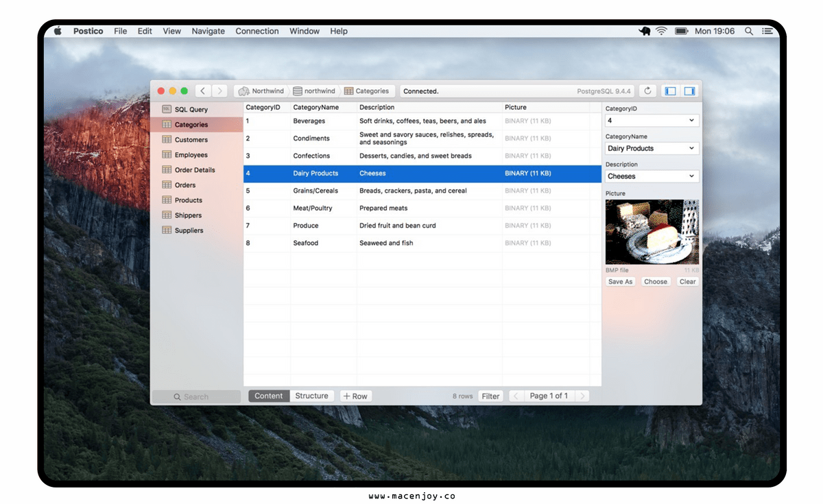
Task: Go back with the left arrow toolbar button
Action: point(203,91)
